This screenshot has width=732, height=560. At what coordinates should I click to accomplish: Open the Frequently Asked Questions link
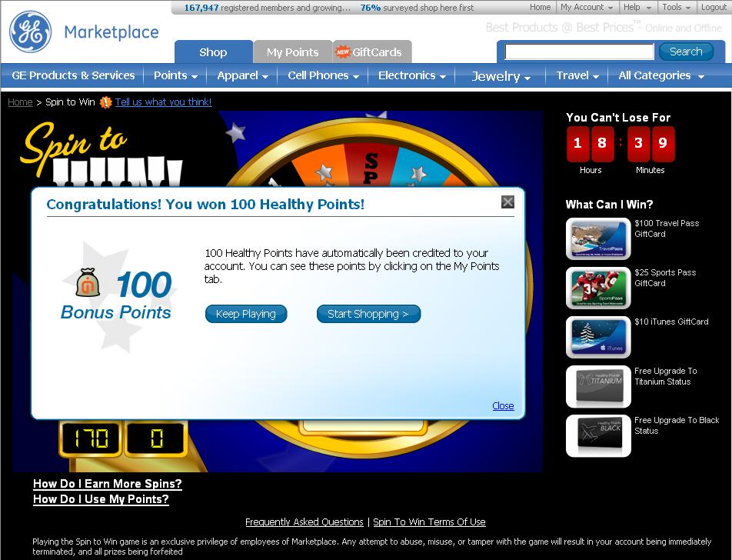[304, 522]
